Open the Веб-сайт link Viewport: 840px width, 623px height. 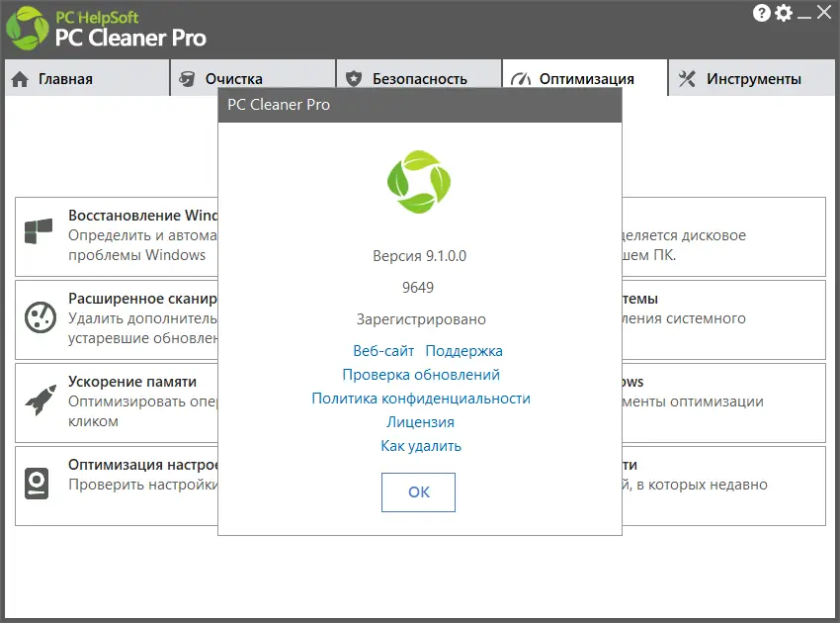coord(383,351)
